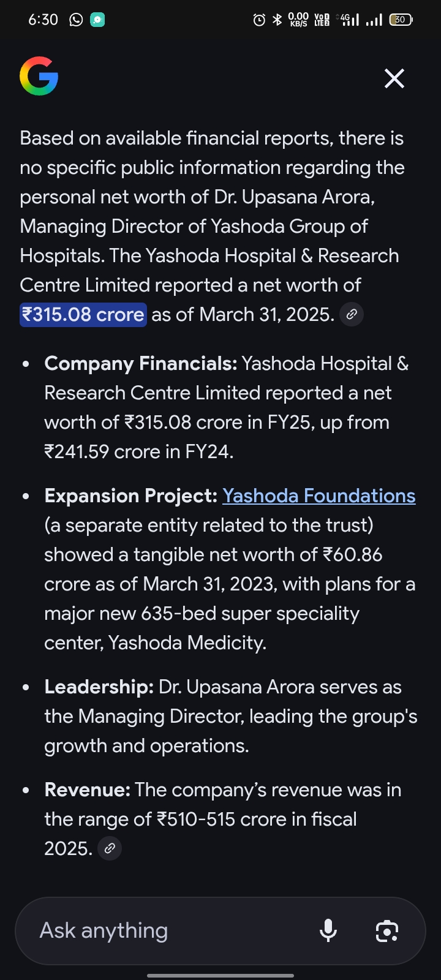Viewport: 441px width, 980px height.
Task: Open source link icon after fiscal 2025
Action: tap(110, 848)
